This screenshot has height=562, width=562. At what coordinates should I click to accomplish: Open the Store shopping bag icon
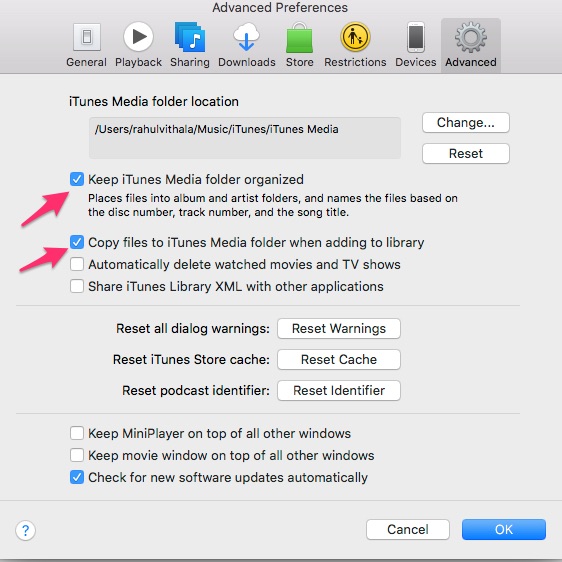click(x=299, y=38)
